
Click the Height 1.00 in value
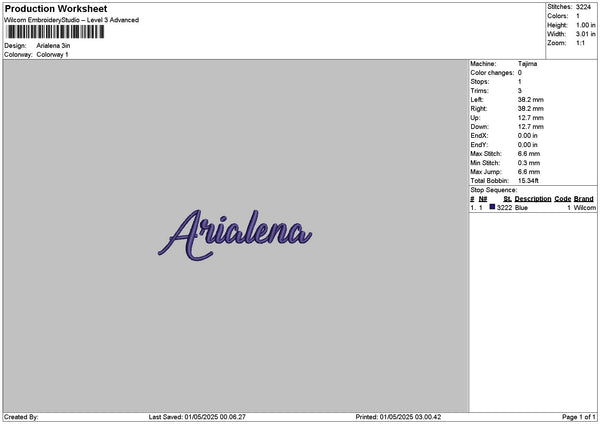585,25
